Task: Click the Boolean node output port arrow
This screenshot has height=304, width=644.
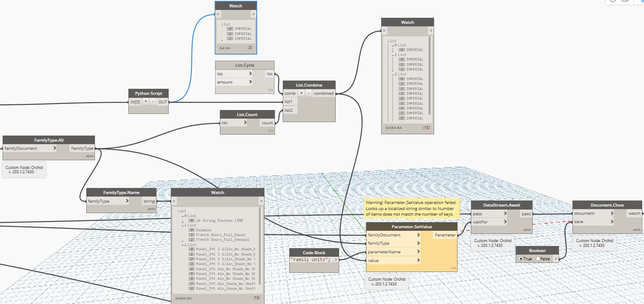Action: [x=556, y=259]
